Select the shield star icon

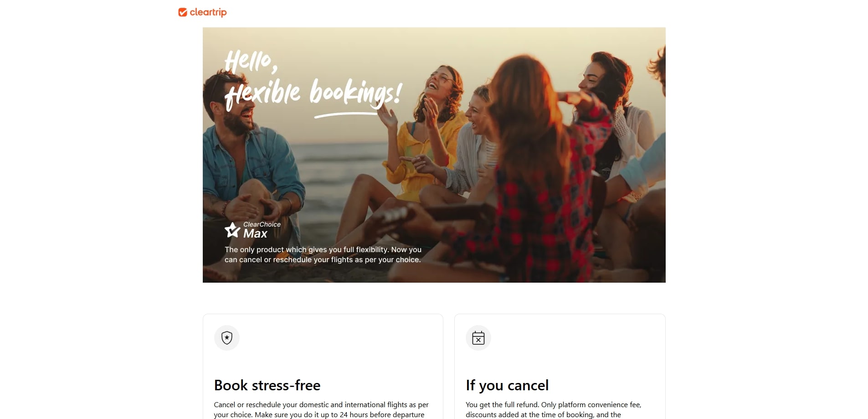[227, 338]
